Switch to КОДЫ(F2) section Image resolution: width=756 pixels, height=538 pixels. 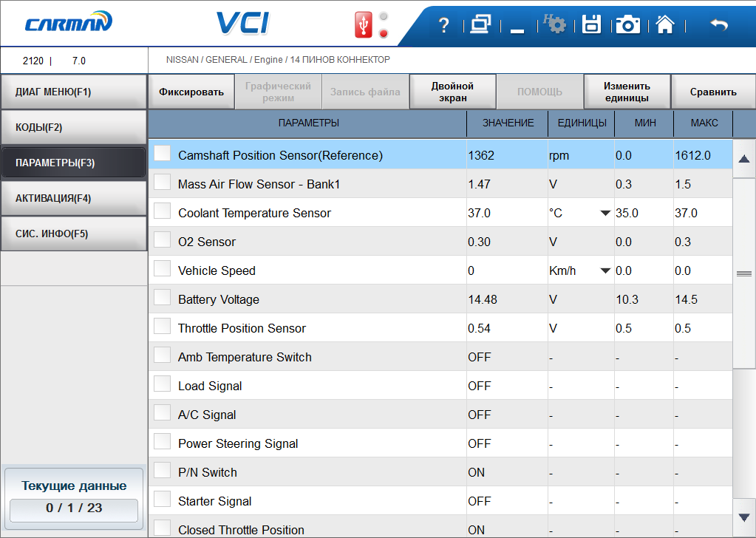tap(74, 127)
